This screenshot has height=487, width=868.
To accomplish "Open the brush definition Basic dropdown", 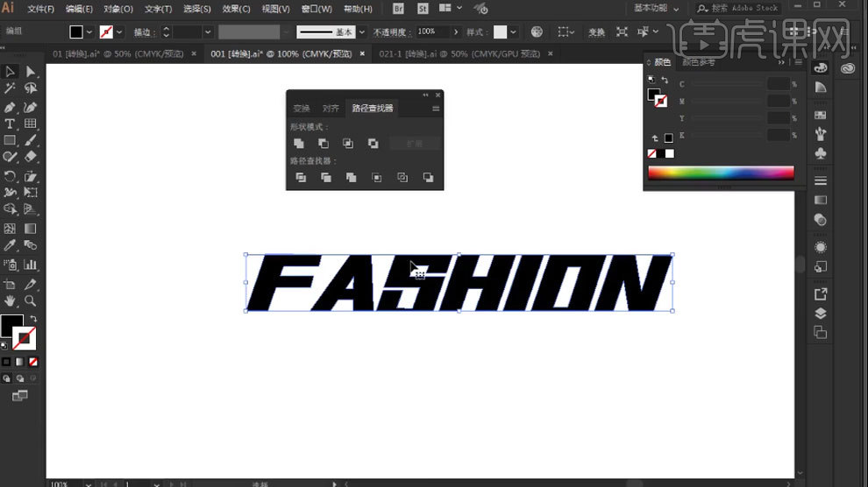I will coord(362,32).
